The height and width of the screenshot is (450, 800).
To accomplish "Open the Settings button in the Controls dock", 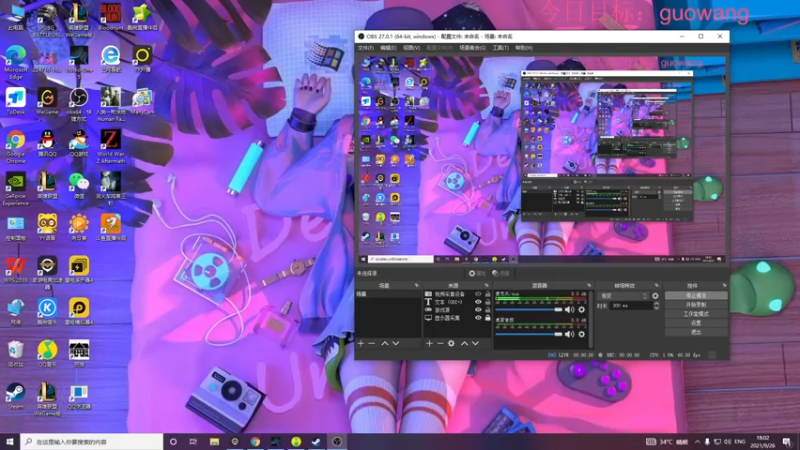I will (x=696, y=323).
